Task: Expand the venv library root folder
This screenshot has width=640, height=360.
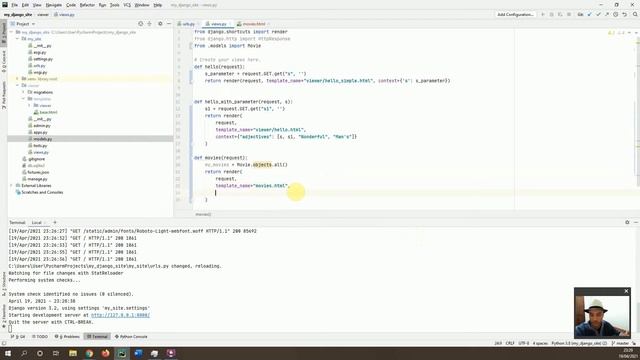Action: (x=18, y=79)
